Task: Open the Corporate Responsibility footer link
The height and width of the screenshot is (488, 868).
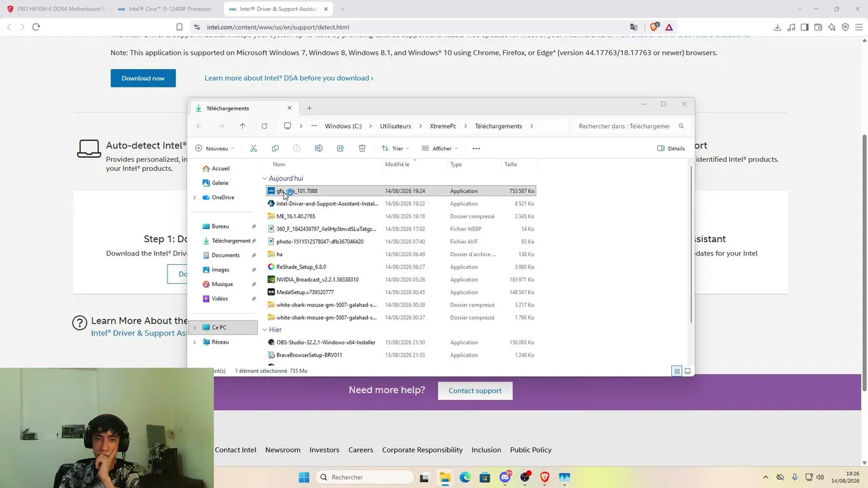Action: [x=422, y=450]
